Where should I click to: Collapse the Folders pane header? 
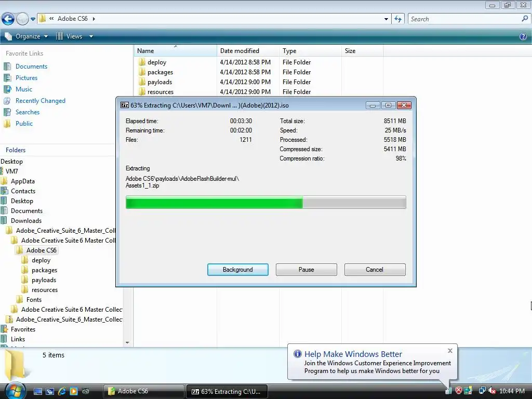tap(15, 150)
